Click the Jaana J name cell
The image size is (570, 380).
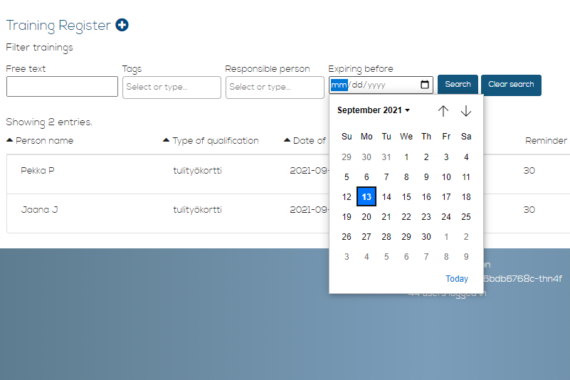(x=39, y=210)
